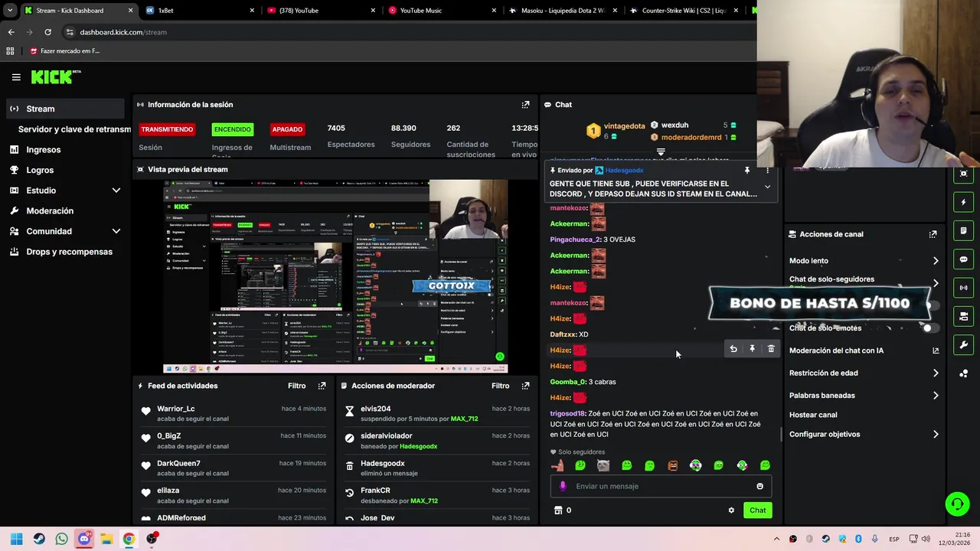
Task: Collapse the chat leaderboard arrow
Action: 661,152
